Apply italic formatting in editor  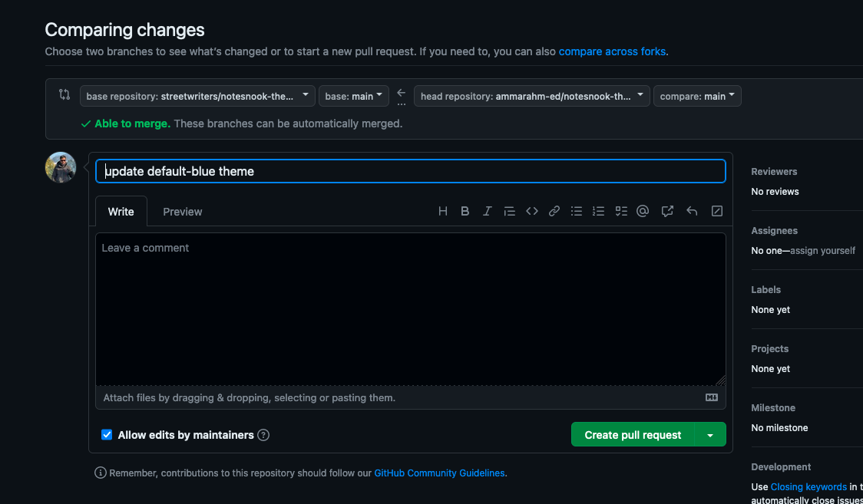pyautogui.click(x=487, y=212)
